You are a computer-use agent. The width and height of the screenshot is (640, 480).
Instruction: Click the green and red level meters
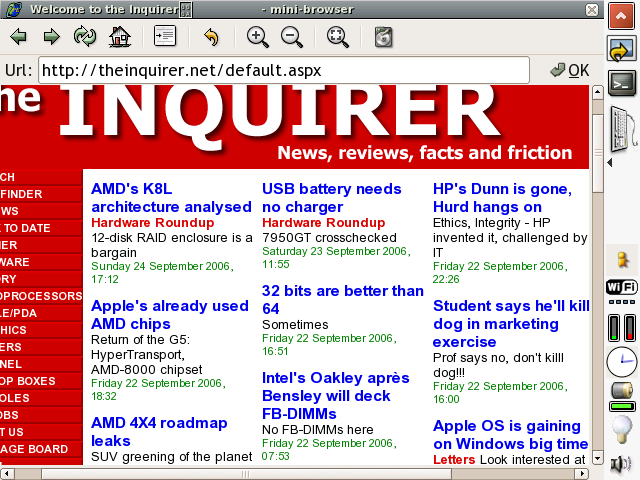point(622,327)
